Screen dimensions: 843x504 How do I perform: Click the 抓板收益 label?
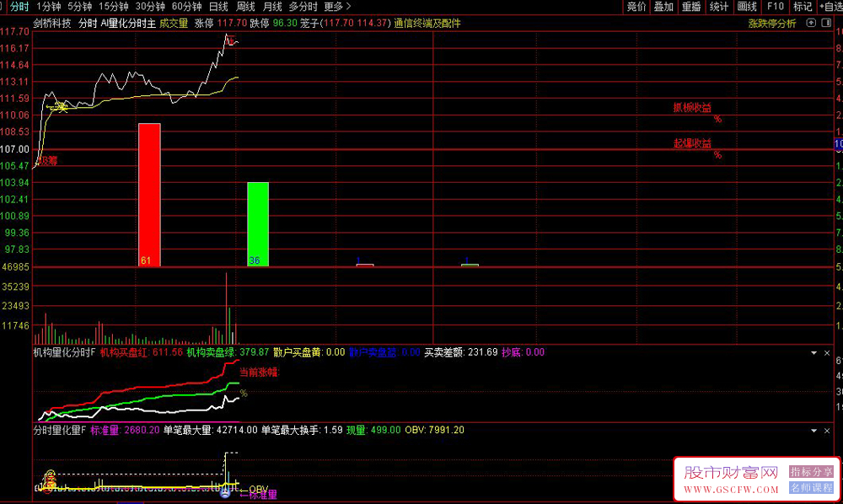692,108
